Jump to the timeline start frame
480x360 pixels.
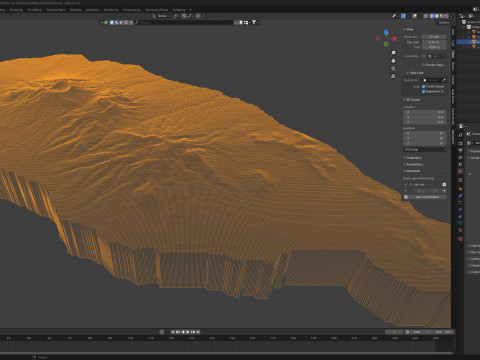(x=173, y=332)
